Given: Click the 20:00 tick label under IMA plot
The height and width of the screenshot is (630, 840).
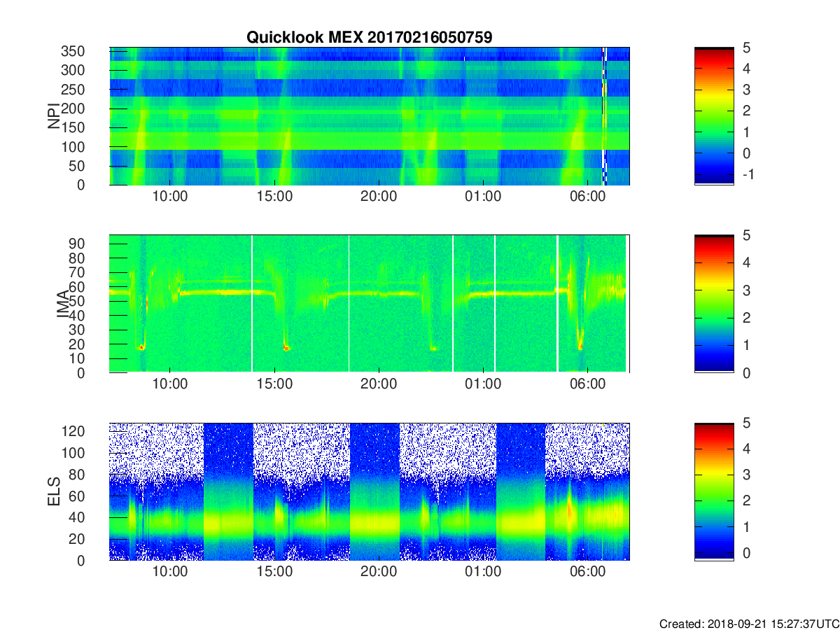Looking at the screenshot, I should [379, 384].
